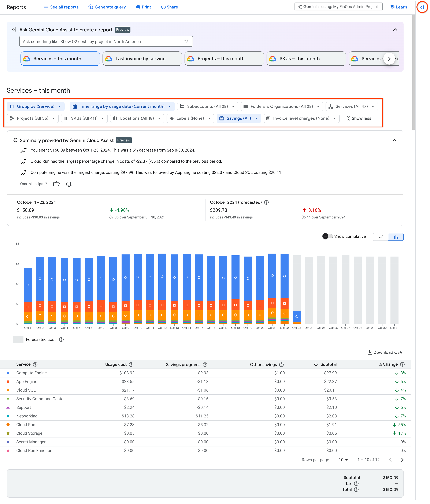Viewport: 430px width, 504px height.
Task: Click the thumbs up helpful icon
Action: coord(56,184)
